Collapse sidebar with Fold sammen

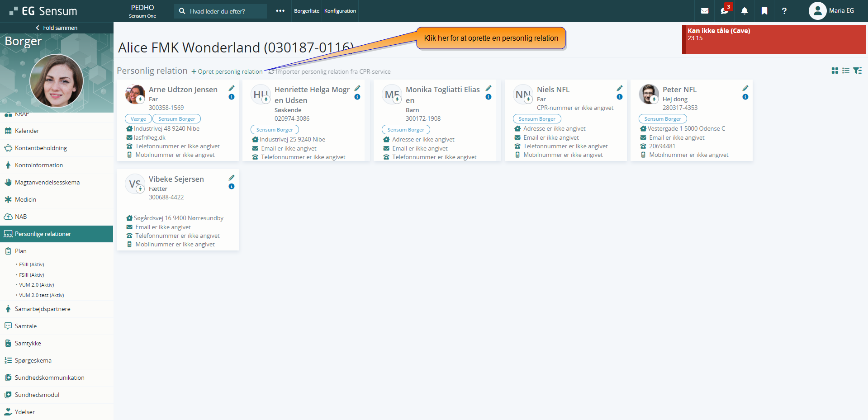(x=57, y=28)
